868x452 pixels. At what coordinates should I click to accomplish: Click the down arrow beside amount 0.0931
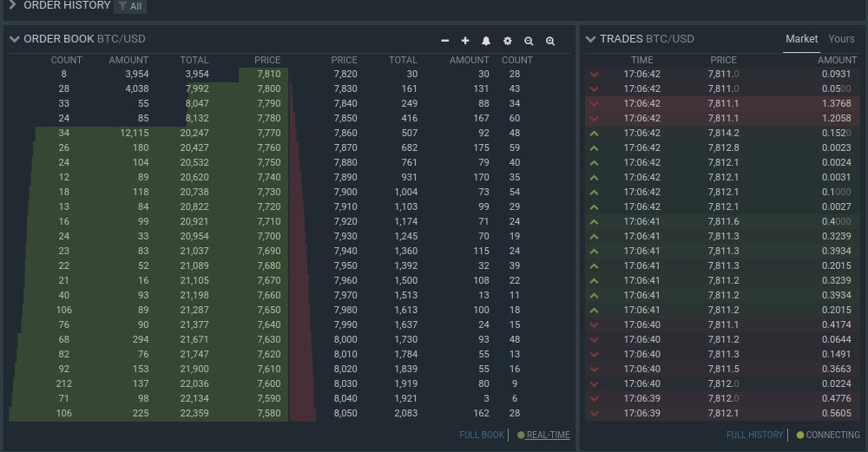(x=594, y=74)
